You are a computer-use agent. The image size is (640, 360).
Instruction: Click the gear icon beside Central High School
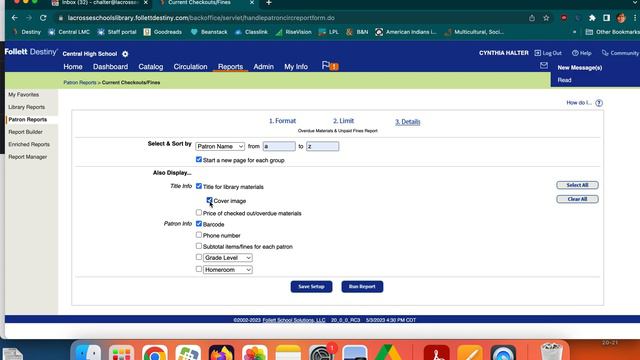click(x=125, y=54)
